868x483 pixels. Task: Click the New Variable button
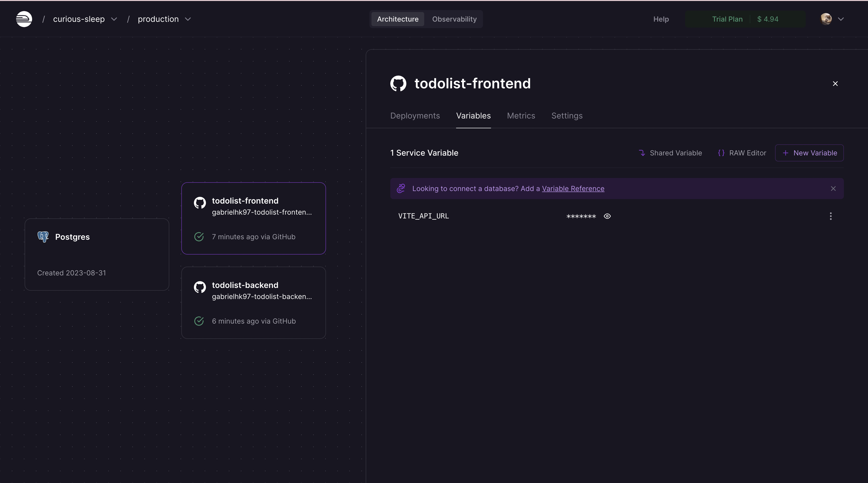tap(809, 153)
